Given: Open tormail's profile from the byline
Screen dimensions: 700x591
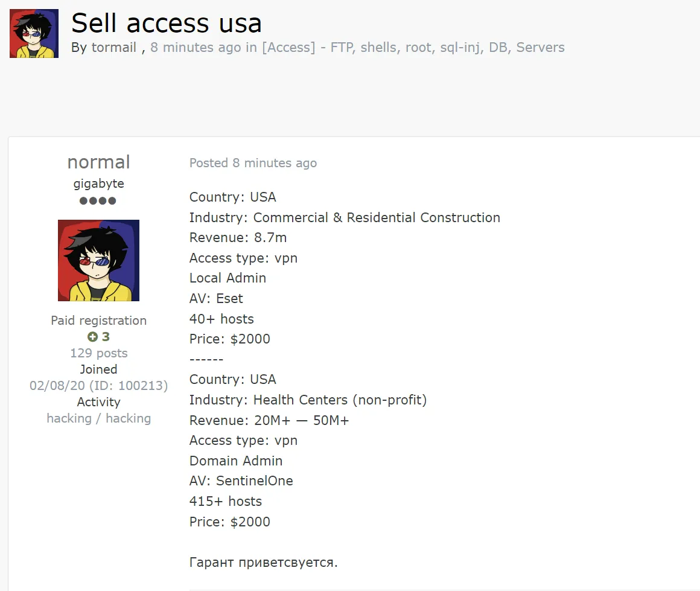Looking at the screenshot, I should click(x=113, y=48).
